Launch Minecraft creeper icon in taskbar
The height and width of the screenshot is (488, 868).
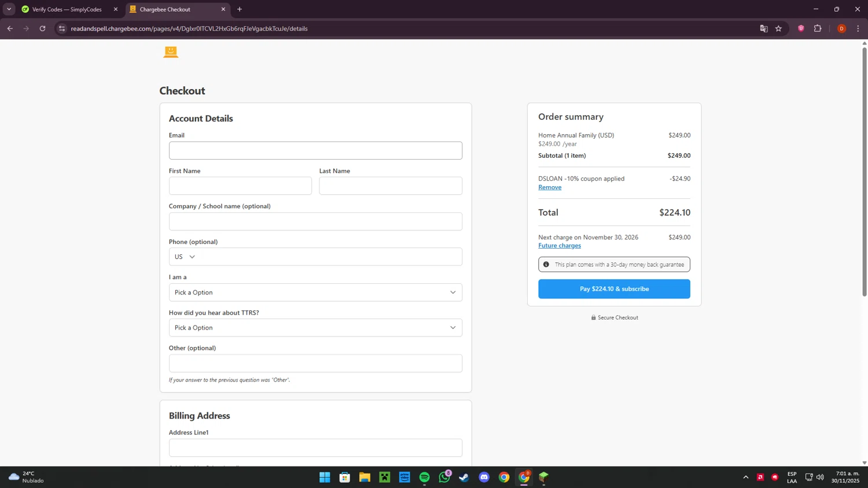(x=385, y=477)
